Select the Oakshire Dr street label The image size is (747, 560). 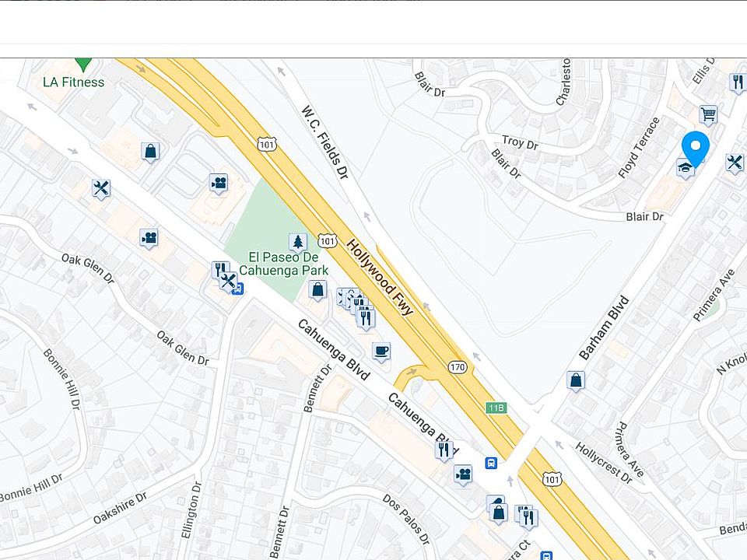point(120,508)
